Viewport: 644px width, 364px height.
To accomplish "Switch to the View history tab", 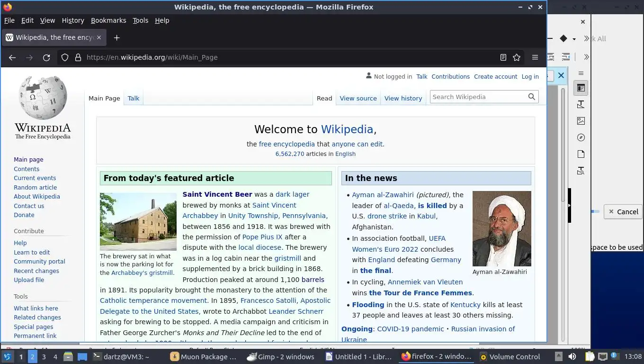I will [x=403, y=98].
